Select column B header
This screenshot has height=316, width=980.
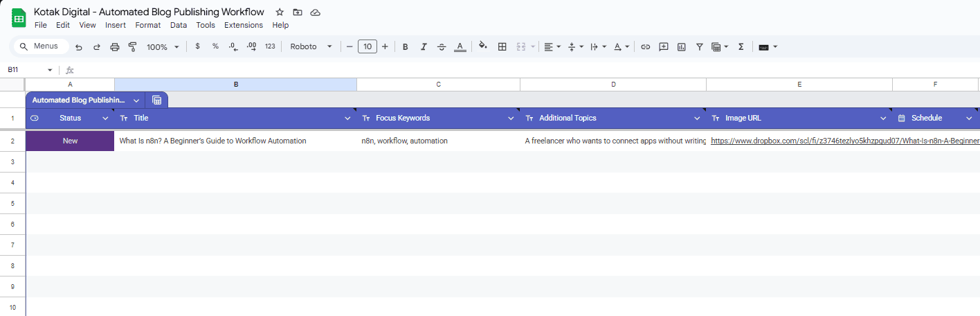click(235, 85)
